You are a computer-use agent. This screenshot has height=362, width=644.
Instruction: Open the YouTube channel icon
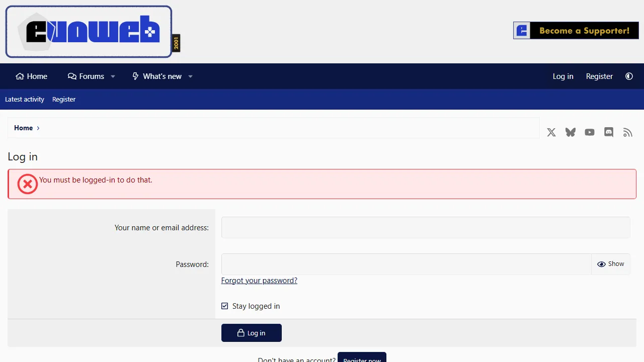[x=589, y=132]
